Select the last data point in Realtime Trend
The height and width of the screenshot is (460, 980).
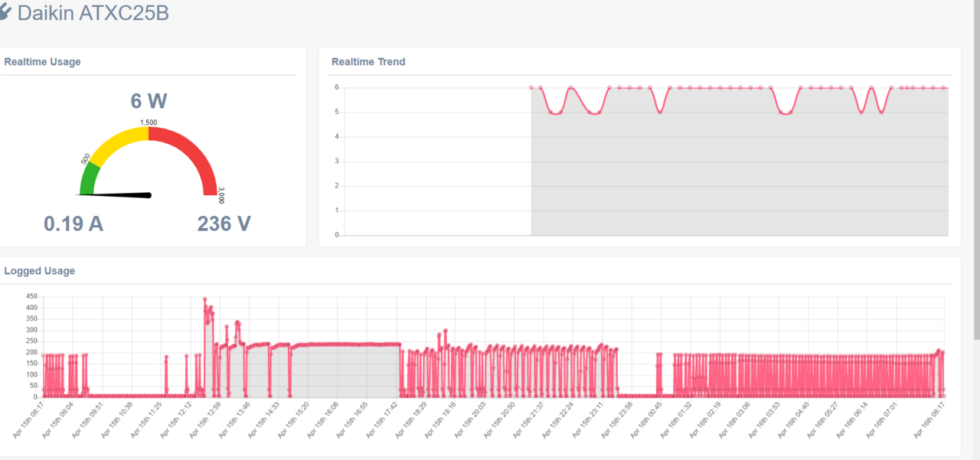tap(944, 87)
